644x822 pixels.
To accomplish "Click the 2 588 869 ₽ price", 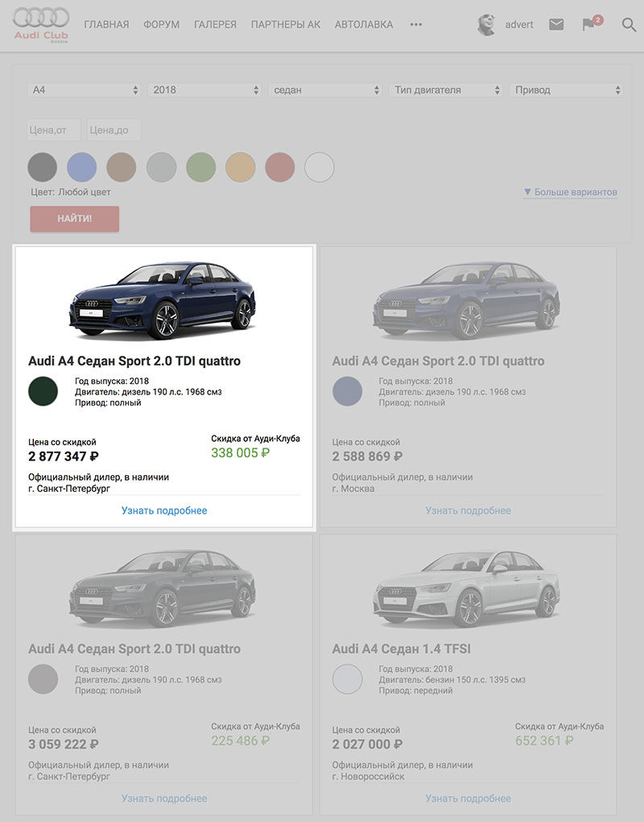I will (x=367, y=456).
